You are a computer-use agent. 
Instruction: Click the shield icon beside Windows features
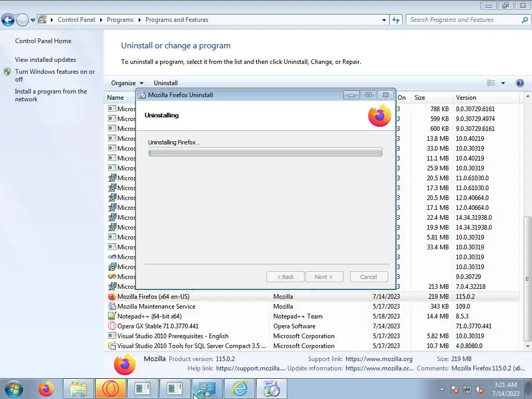tap(7, 72)
